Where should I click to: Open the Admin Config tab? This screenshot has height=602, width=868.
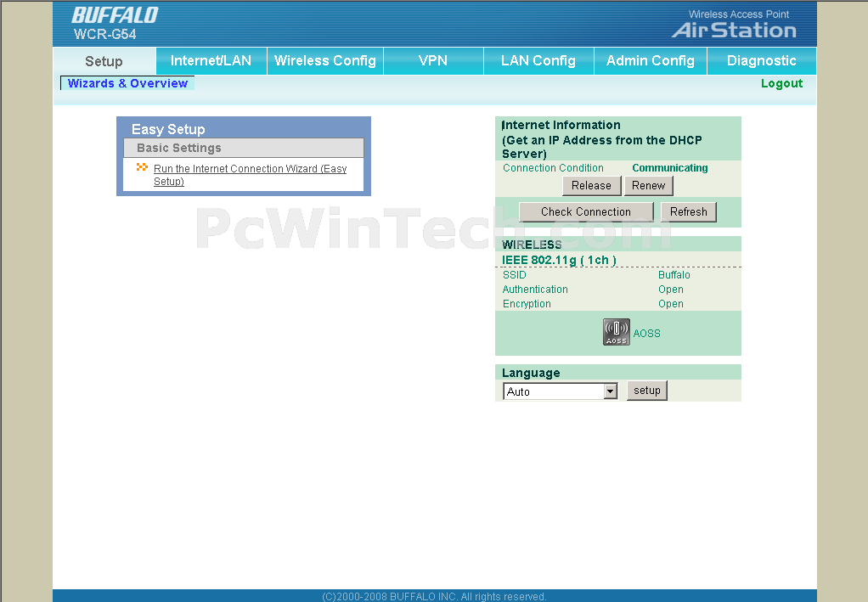[651, 61]
